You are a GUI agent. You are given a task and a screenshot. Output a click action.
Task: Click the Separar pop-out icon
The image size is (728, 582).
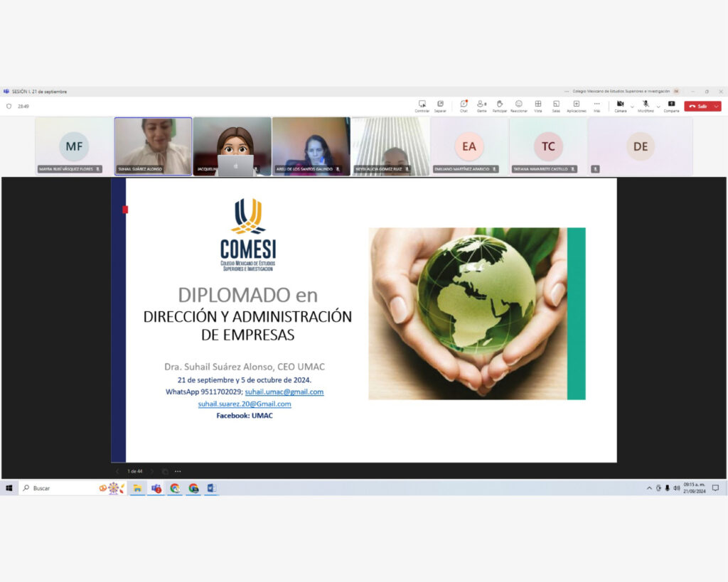440,106
